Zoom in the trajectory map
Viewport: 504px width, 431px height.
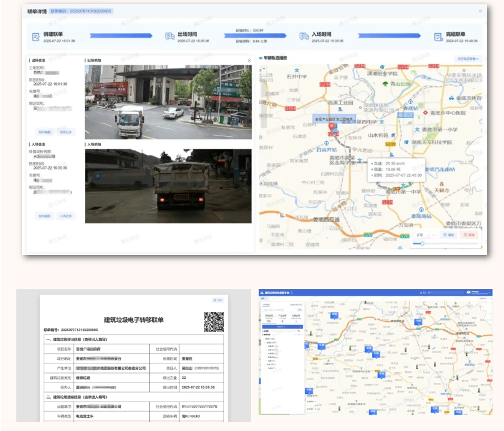[x=264, y=69]
